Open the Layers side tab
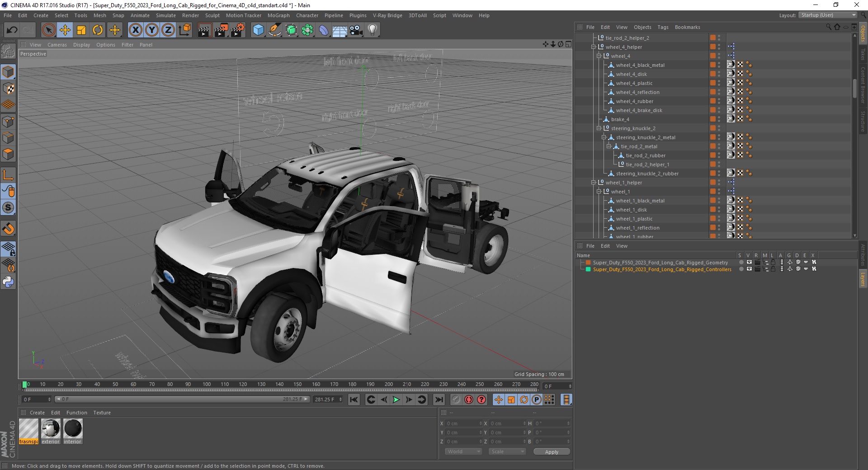The image size is (868, 470). pos(863,279)
